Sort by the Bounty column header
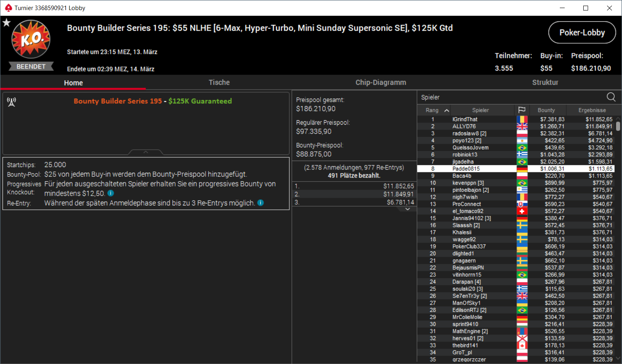 tap(546, 110)
